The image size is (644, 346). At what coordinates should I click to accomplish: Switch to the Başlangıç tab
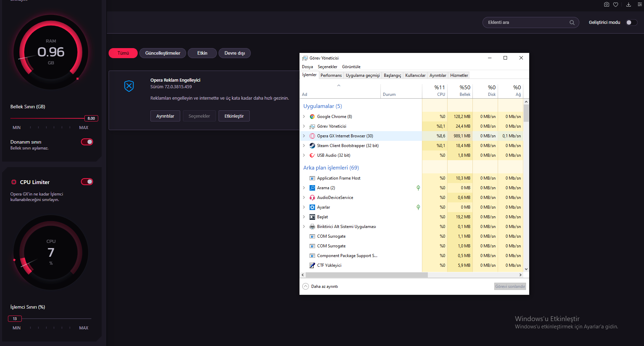coord(393,75)
